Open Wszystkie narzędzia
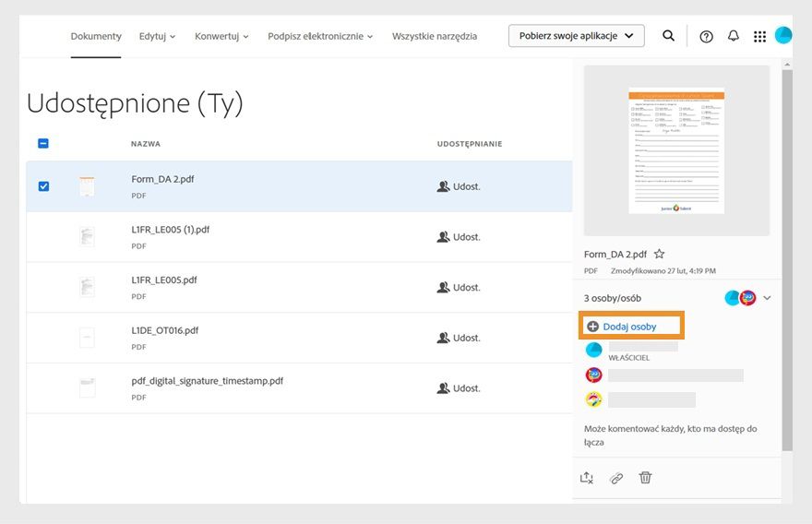 coord(435,36)
